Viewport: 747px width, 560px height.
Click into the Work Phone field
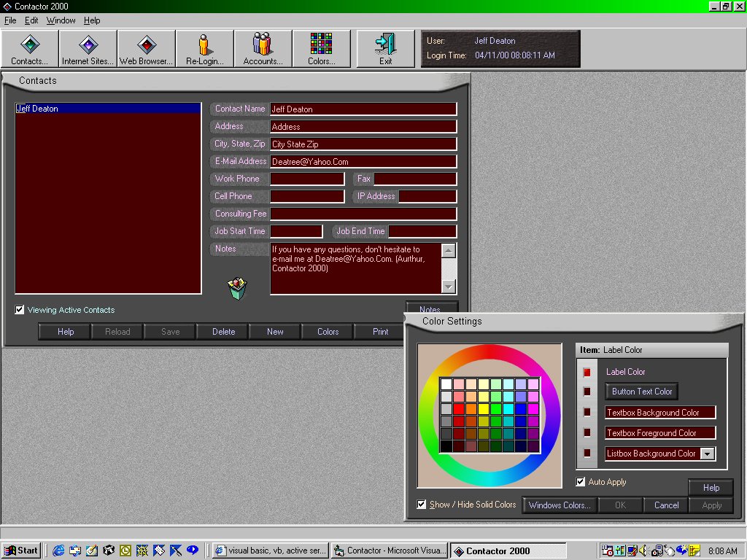coord(307,179)
